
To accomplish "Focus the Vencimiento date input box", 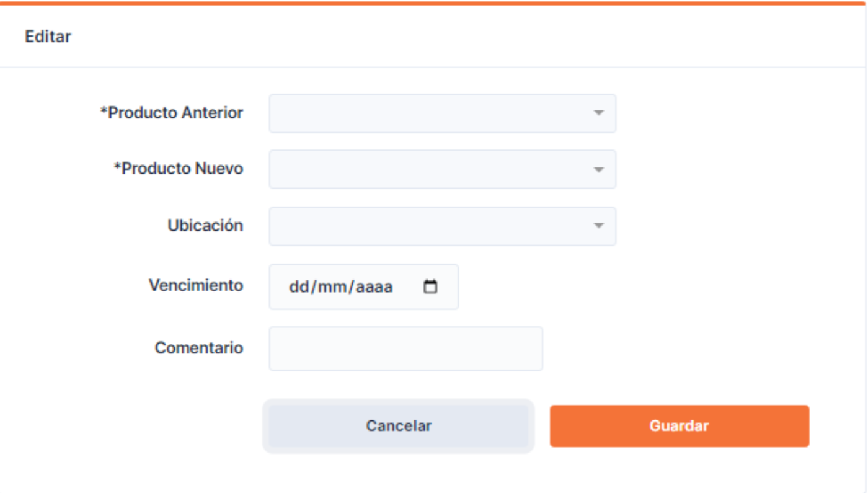I will pyautogui.click(x=364, y=286).
